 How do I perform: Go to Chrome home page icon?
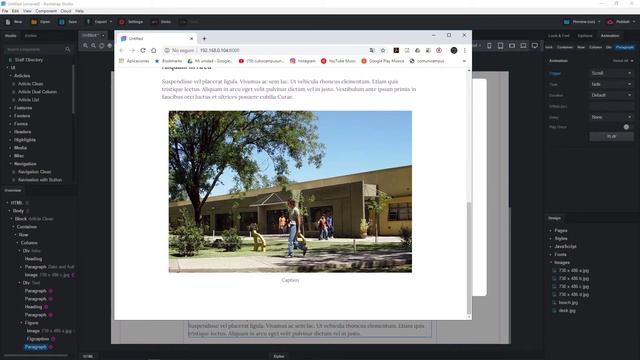pyautogui.click(x=153, y=50)
